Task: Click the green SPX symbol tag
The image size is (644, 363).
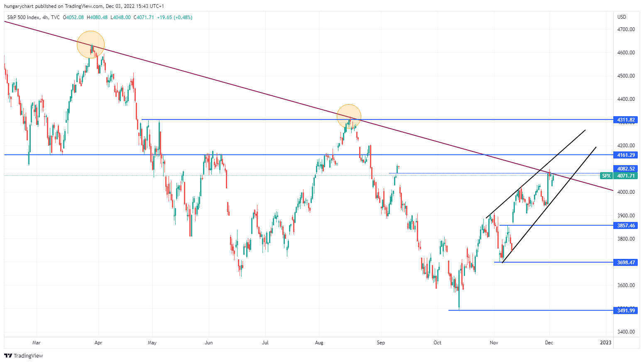Action: click(x=606, y=176)
